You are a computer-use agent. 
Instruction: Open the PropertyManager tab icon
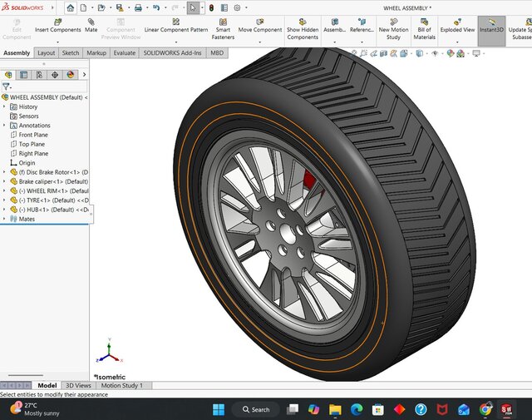click(24, 75)
